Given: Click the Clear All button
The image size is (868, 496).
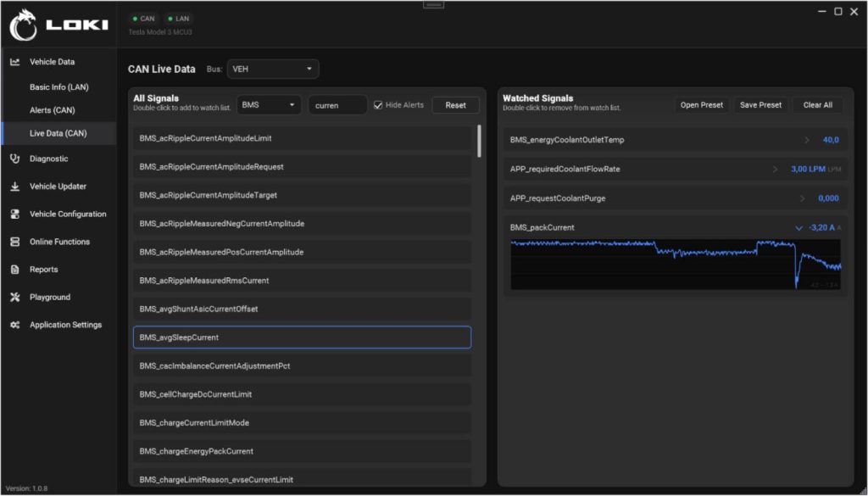Looking at the screenshot, I should coord(818,105).
